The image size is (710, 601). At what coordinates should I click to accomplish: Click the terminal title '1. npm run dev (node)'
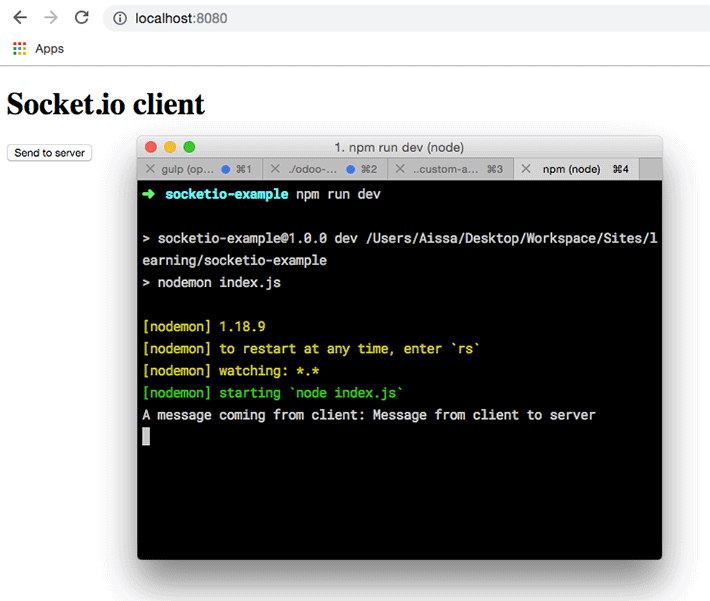(x=399, y=147)
